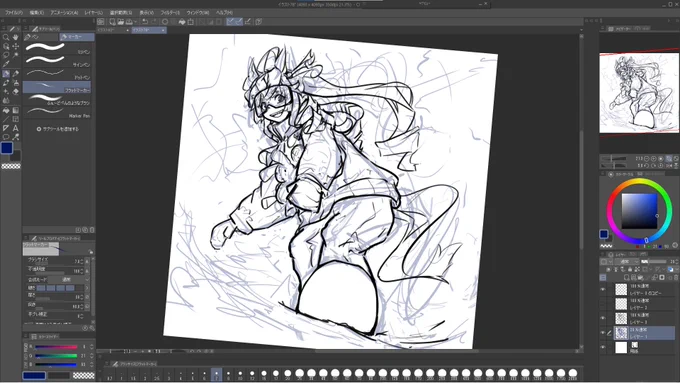Hide the レイヤー 3 layer
Screen dimensions: 680x383
tap(603, 318)
